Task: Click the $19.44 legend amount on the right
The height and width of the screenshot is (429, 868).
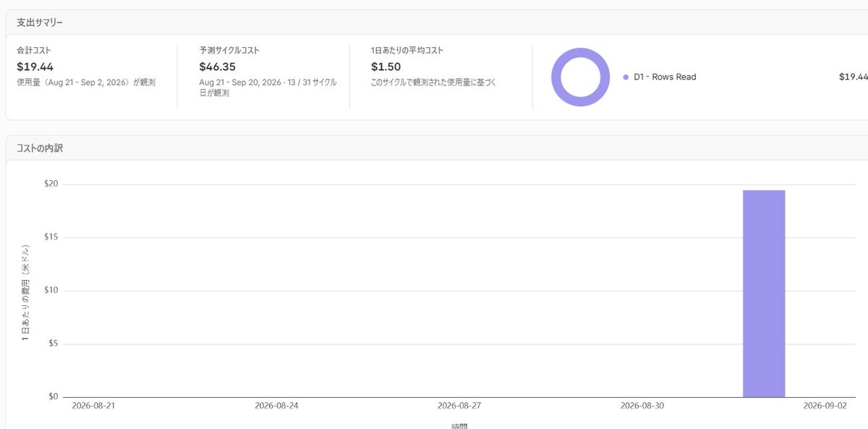Action: click(x=853, y=77)
